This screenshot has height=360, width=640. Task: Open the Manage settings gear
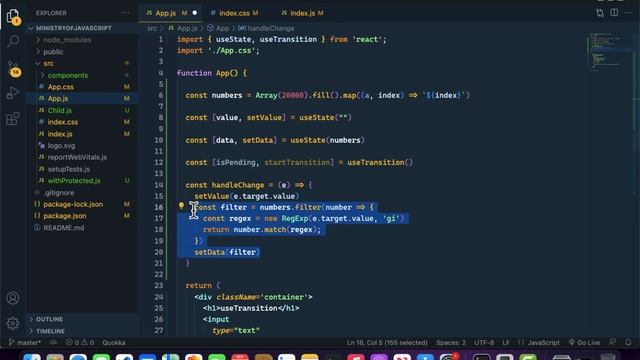13,323
